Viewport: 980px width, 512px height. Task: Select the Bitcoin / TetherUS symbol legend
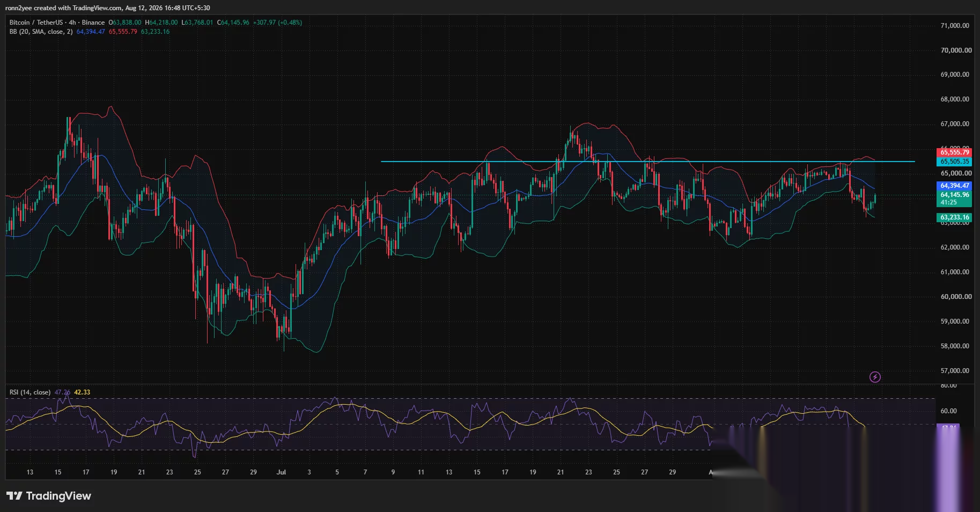(x=57, y=23)
